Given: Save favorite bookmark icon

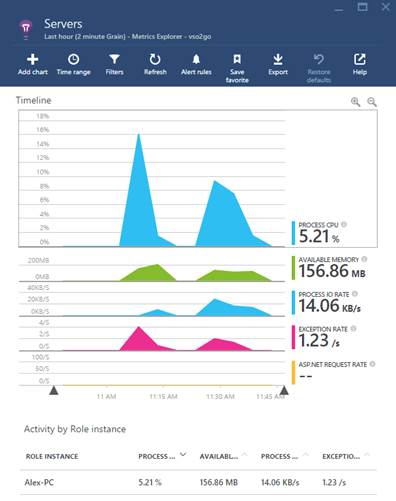Looking at the screenshot, I should click(x=237, y=59).
